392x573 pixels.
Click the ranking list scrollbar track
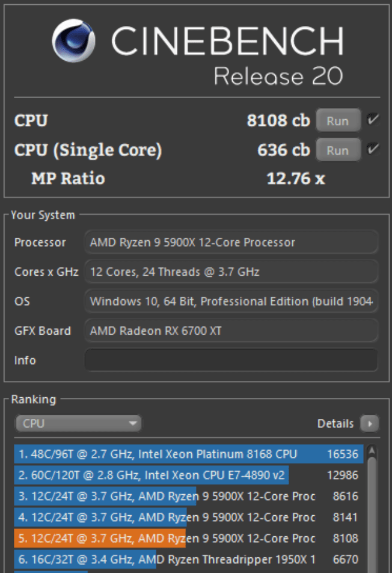(372, 530)
